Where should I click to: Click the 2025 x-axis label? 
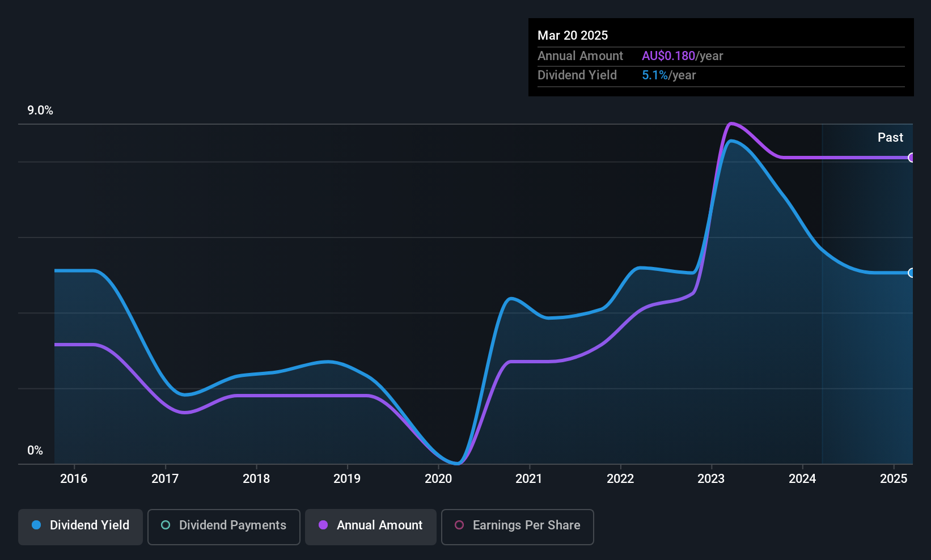[x=893, y=479]
